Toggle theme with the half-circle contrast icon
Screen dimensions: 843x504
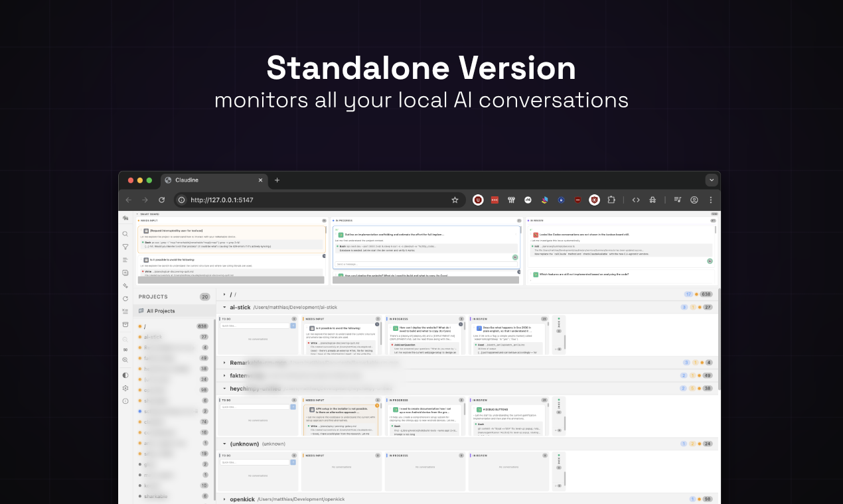coord(125,375)
